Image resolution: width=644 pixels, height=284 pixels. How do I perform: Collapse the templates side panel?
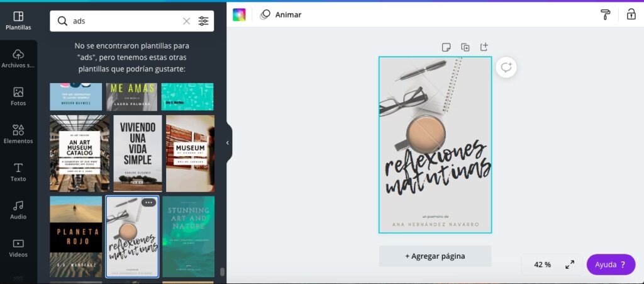click(x=228, y=143)
